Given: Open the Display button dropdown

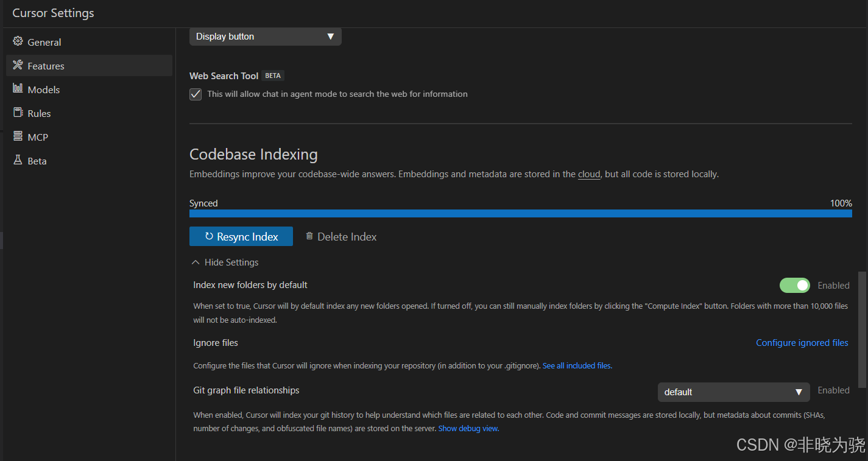Looking at the screenshot, I should coord(266,37).
